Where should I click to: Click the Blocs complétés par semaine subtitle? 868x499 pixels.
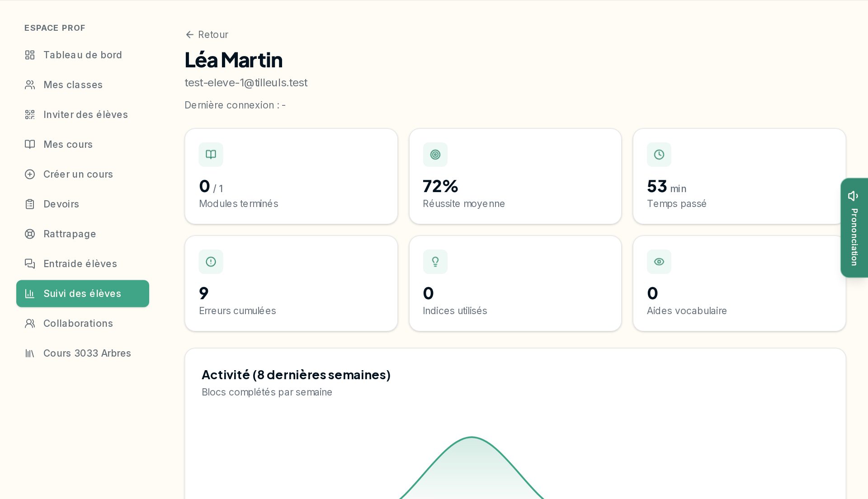pos(267,392)
